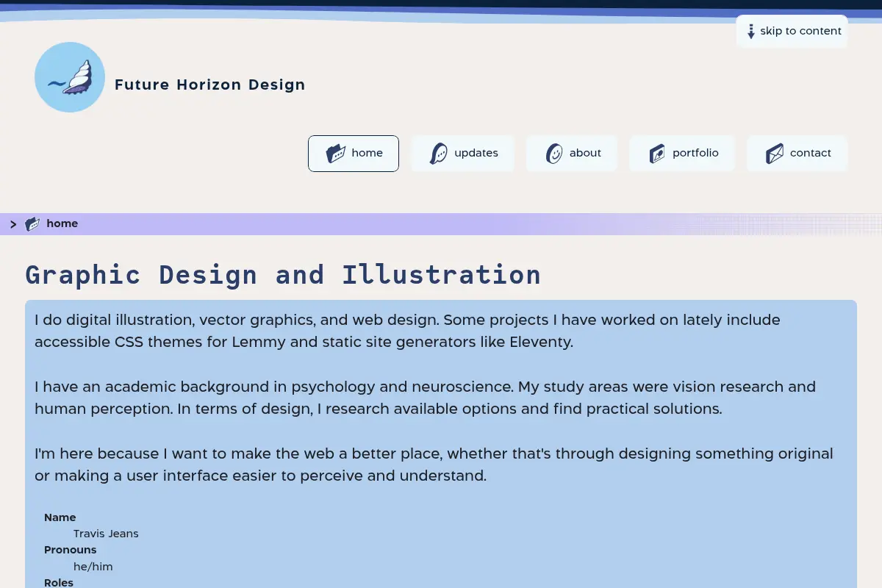This screenshot has width=882, height=588.
Task: Open the contact navigation label
Action: click(x=811, y=153)
